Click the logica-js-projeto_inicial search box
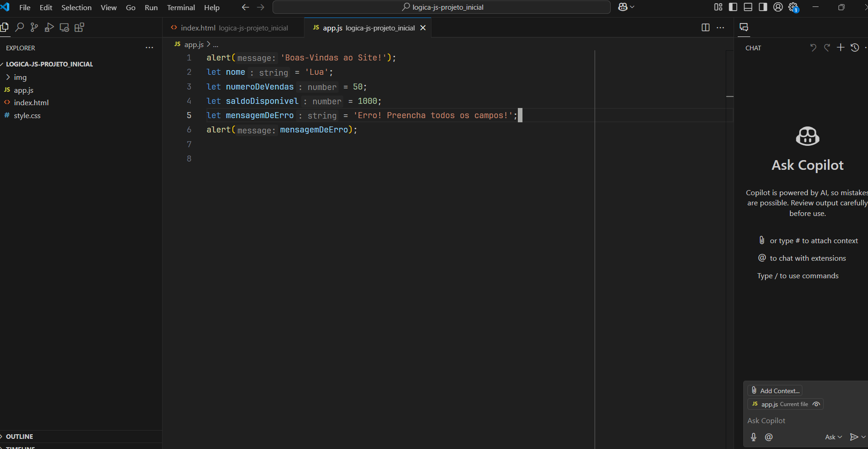The height and width of the screenshot is (449, 868). point(442,7)
